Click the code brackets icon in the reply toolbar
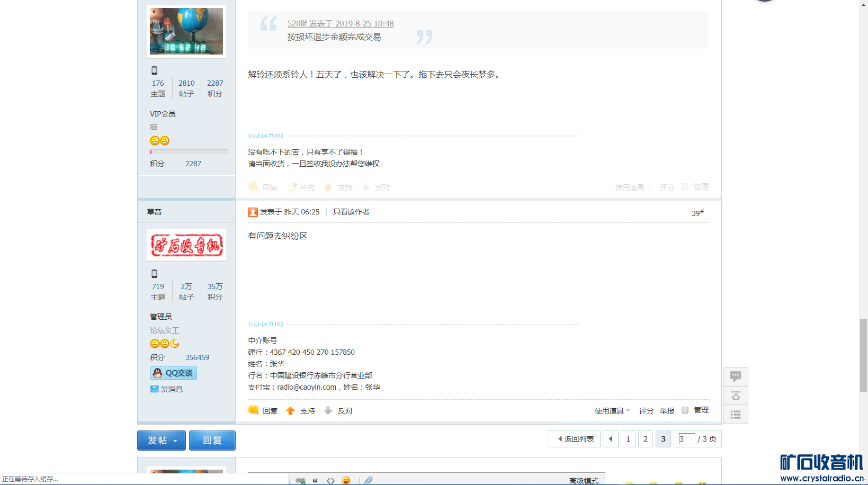Viewport: 868px width, 485px height. point(330,481)
